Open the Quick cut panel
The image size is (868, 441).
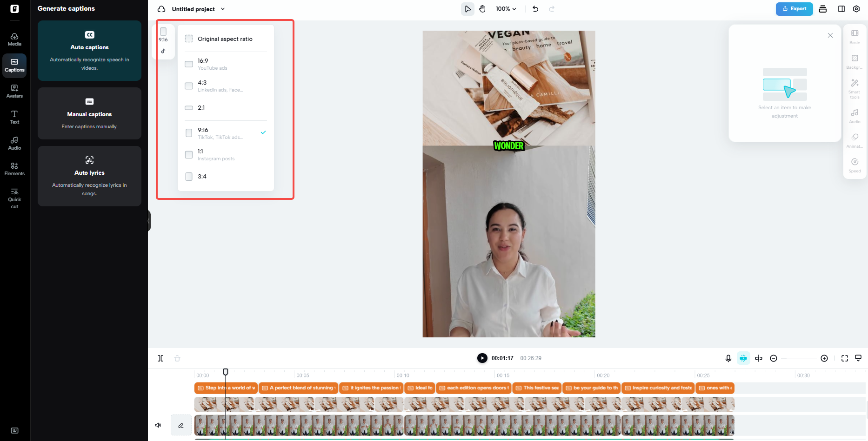click(x=14, y=197)
